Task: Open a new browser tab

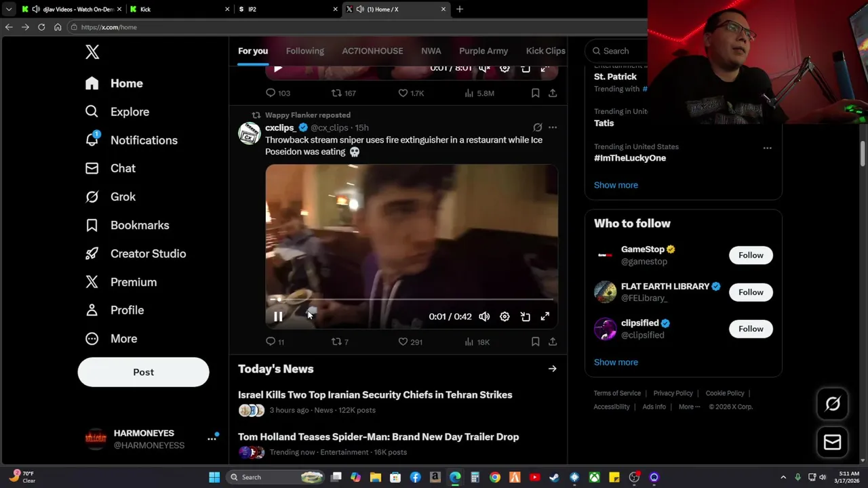Action: 459,9
